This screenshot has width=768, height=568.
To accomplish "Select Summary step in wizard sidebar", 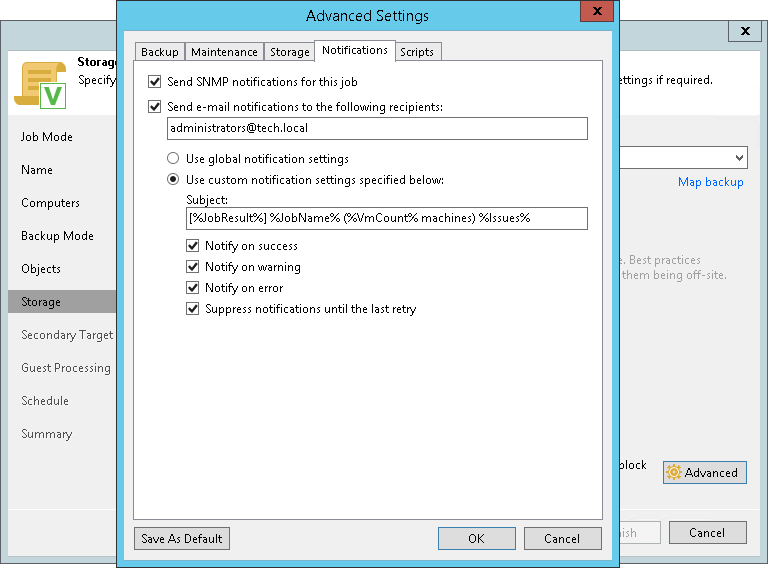I will [x=47, y=434].
